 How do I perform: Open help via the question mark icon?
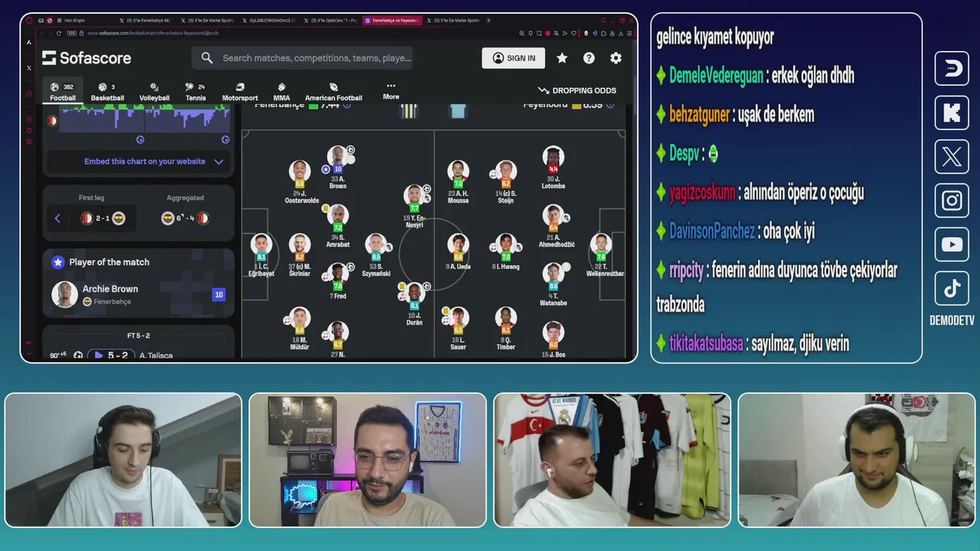[x=589, y=58]
